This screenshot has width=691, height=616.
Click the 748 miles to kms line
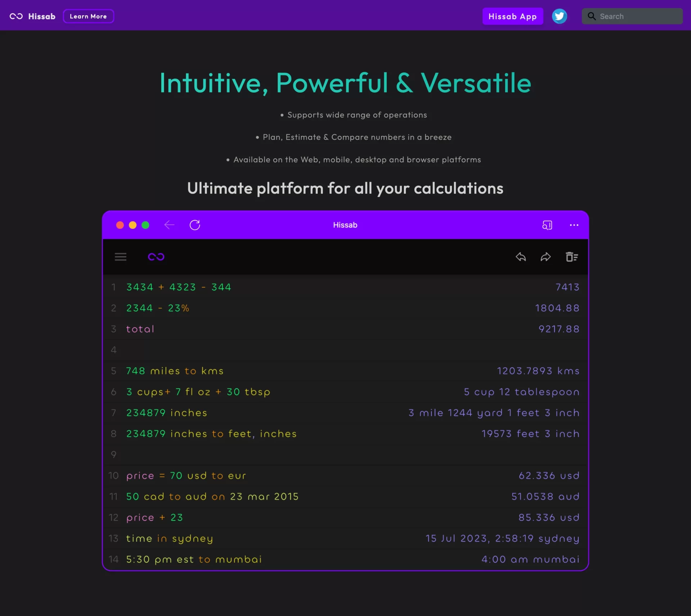[x=175, y=371]
